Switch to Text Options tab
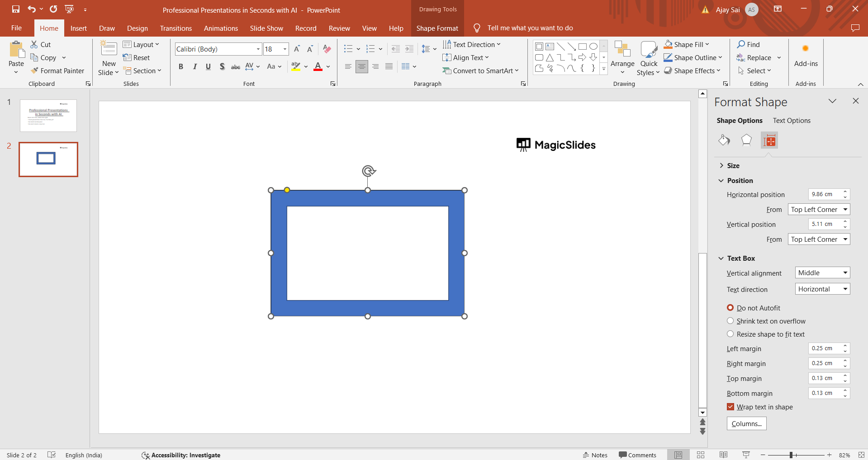 coord(792,121)
